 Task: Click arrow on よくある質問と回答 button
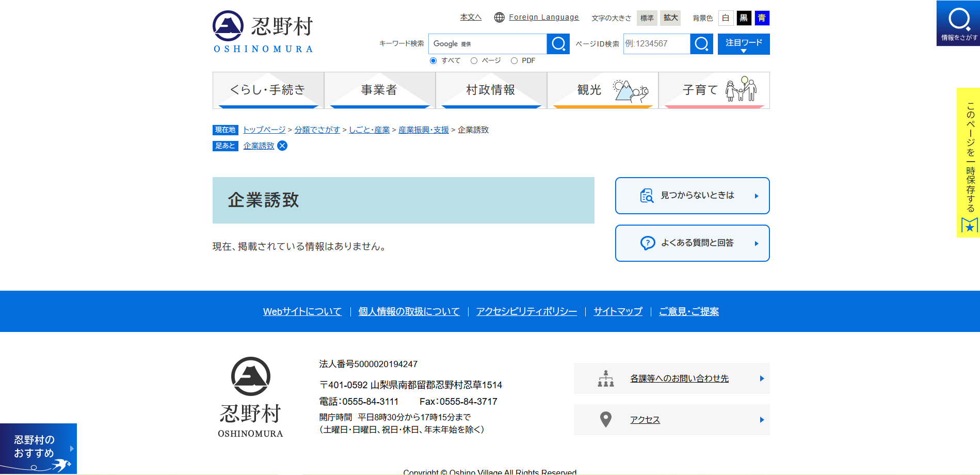tap(757, 244)
